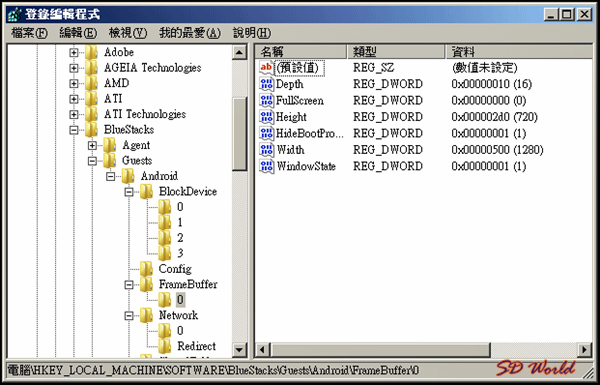Screen dimensions: 600x385
Task: Click values pane horizontal scrollbar thumb
Action: 380,350
